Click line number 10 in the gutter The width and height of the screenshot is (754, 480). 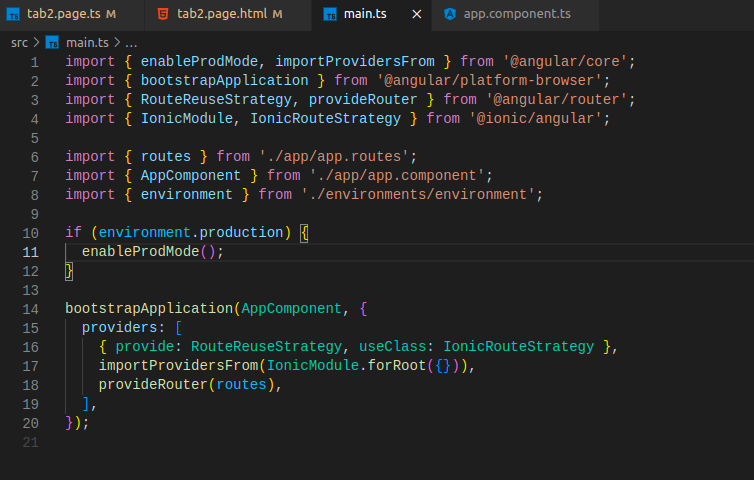31,233
